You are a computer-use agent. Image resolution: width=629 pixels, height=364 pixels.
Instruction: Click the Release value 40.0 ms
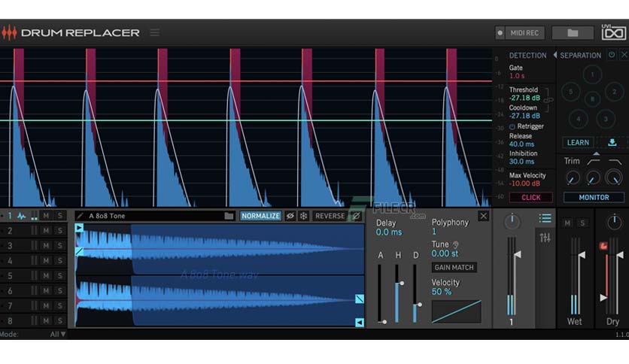(x=521, y=144)
